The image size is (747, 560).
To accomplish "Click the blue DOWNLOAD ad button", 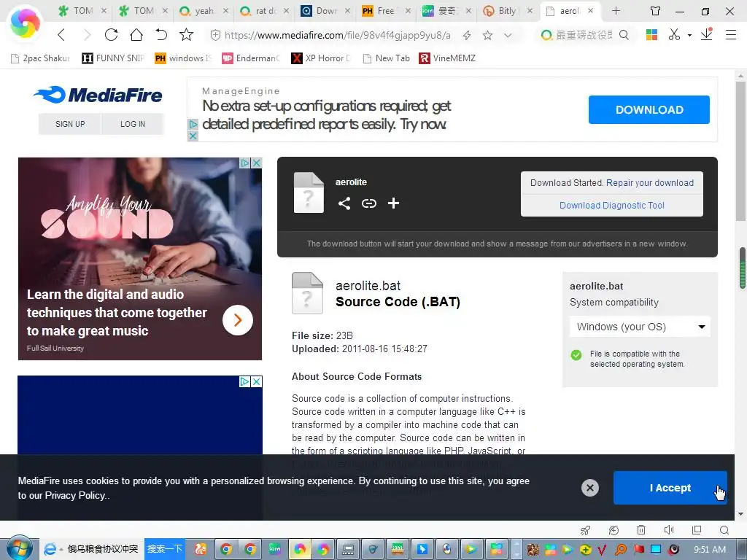I will click(649, 109).
